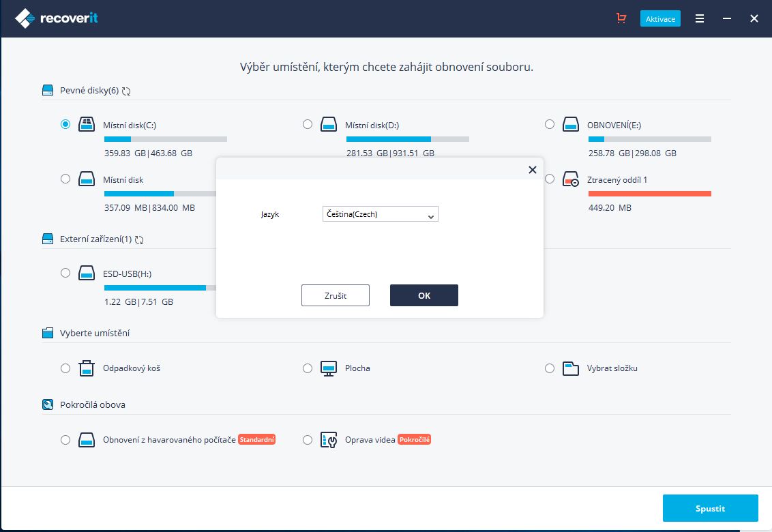
Task: Click the OBNOVENÍ(E:) drive icon
Action: point(571,124)
